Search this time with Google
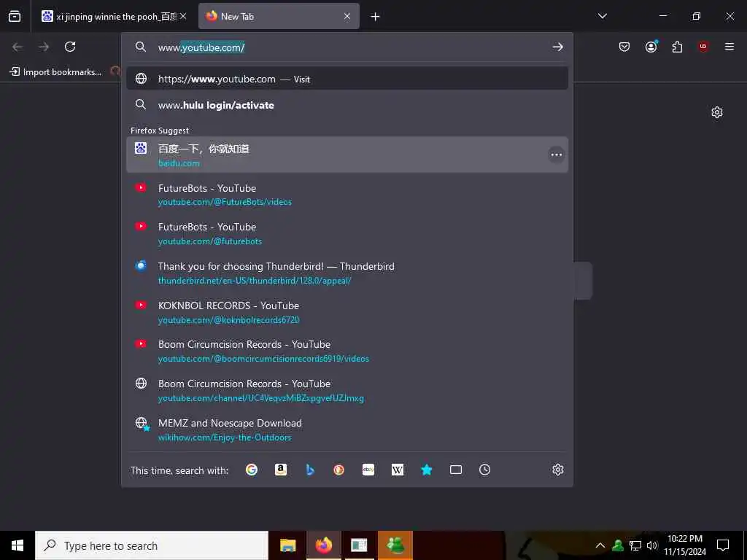 tap(252, 470)
